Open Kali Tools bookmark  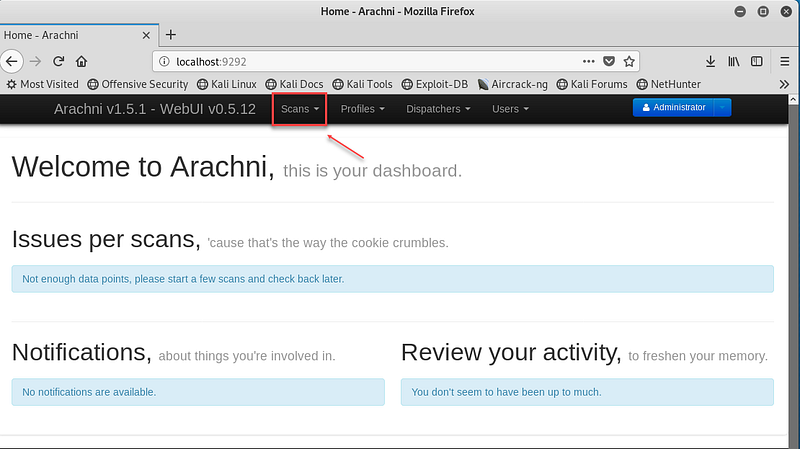(x=362, y=84)
